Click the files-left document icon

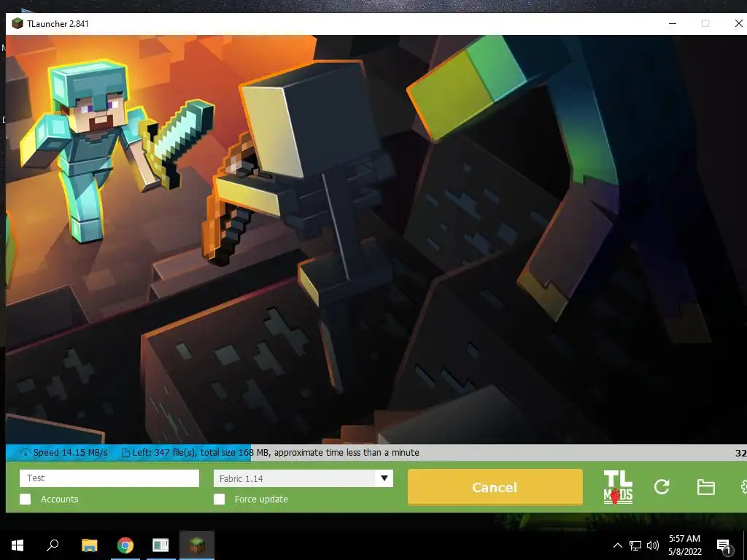[x=125, y=453]
